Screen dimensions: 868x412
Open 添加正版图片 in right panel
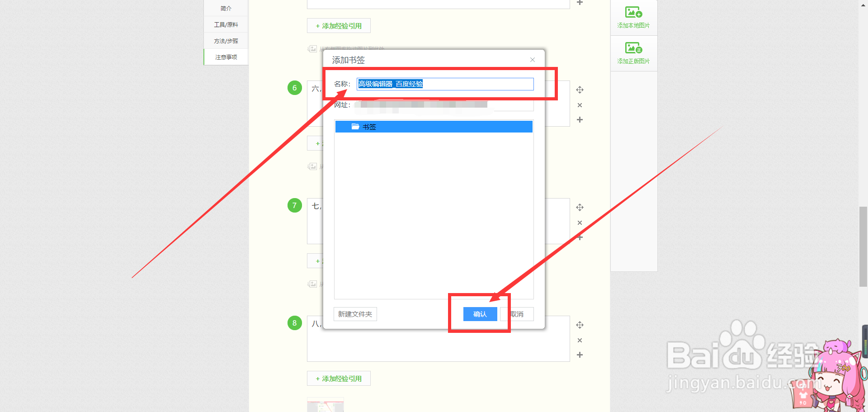point(633,53)
